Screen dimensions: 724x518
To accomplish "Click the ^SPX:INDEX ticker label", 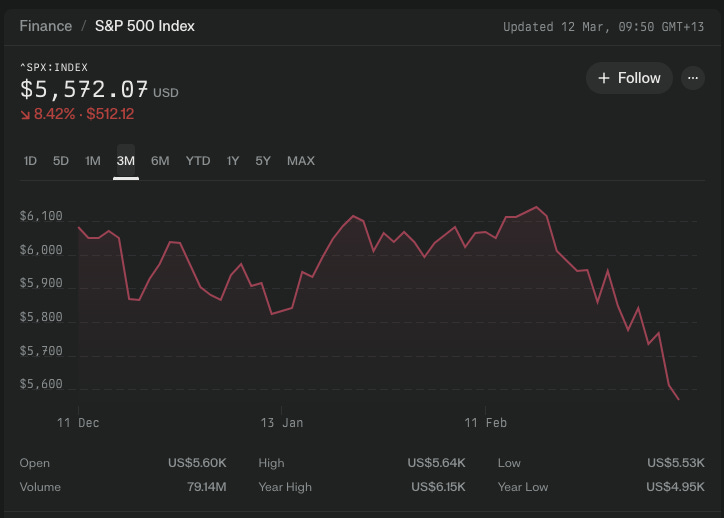I will pyautogui.click(x=54, y=67).
